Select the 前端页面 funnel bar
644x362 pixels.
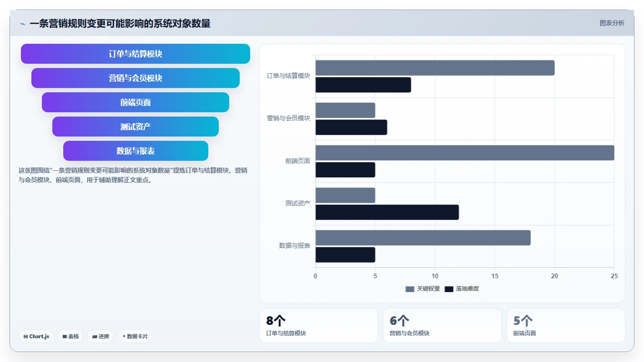click(x=136, y=102)
